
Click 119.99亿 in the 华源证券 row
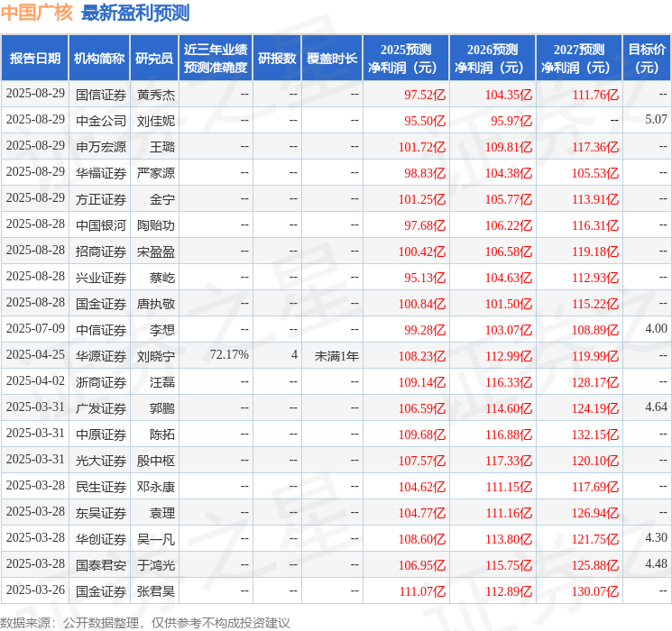click(595, 355)
